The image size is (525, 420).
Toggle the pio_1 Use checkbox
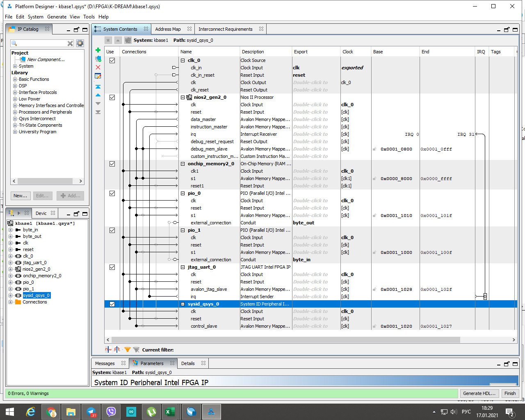point(112,230)
